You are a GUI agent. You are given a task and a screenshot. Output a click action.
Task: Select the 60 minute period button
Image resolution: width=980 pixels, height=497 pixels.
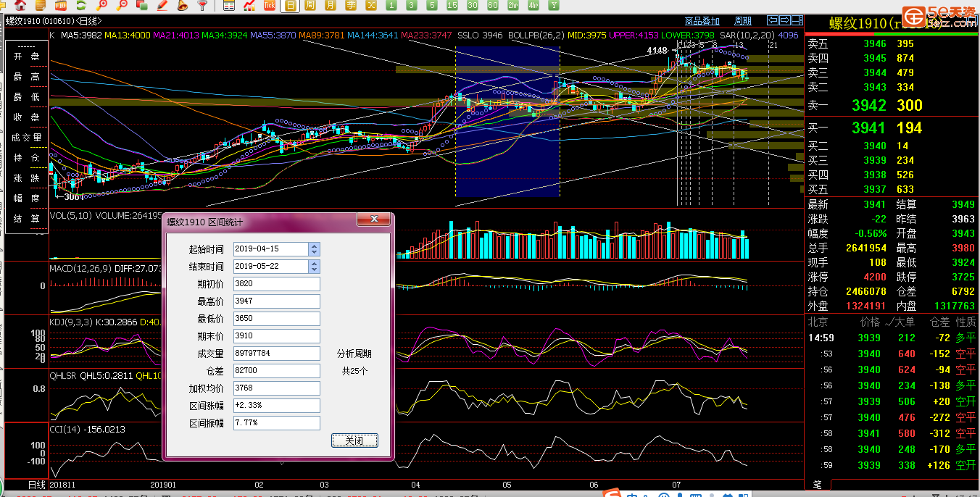pos(493,5)
